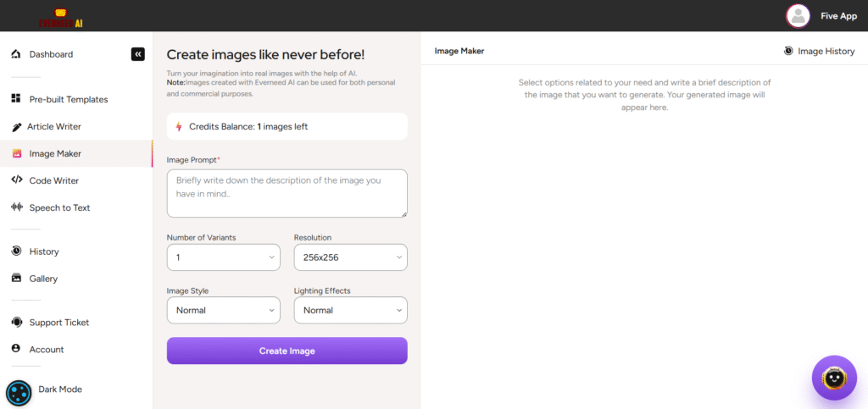This screenshot has height=409, width=868.
Task: Toggle Dark Mode switch icon
Action: [x=19, y=394]
